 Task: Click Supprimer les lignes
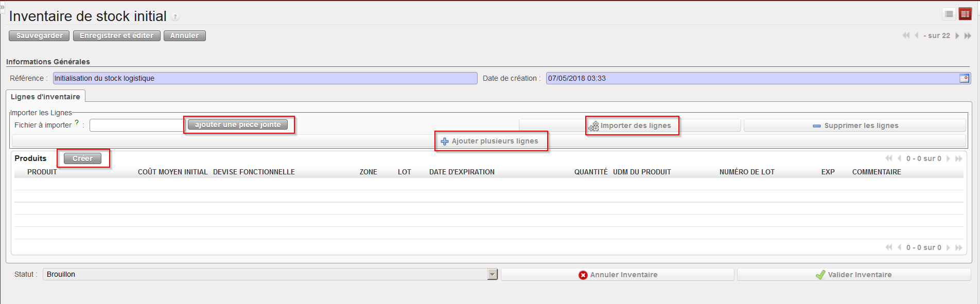[x=855, y=126]
